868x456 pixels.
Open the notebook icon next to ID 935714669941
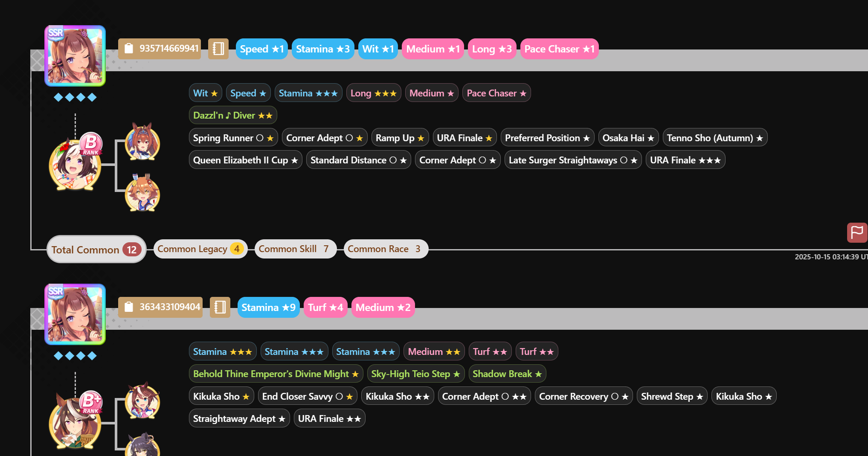point(218,49)
